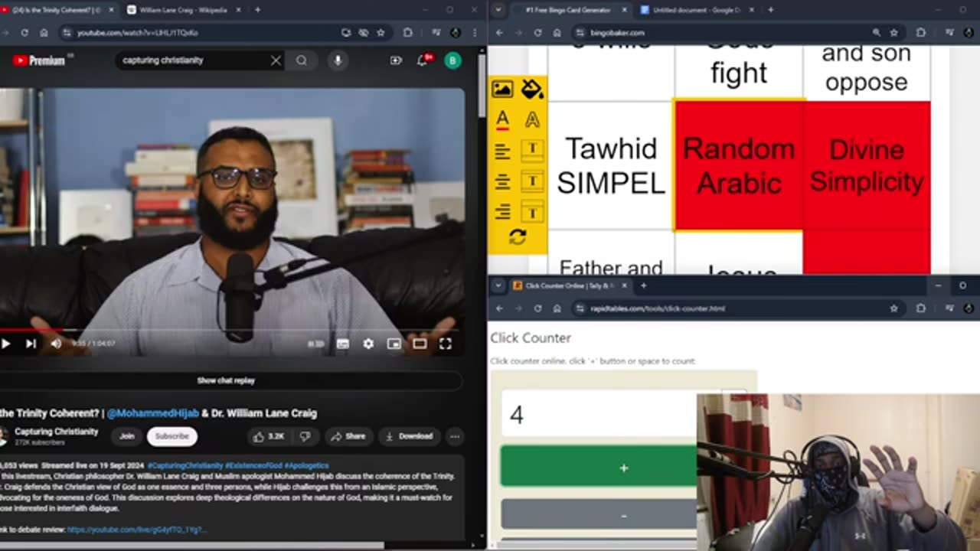Open more actions ellipsis below video
This screenshot has height=551, width=980.
pos(455,436)
